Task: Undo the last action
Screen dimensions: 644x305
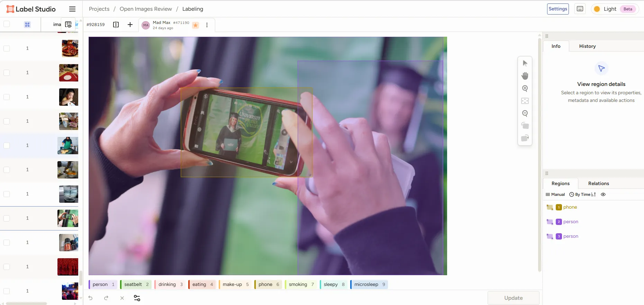Action: coord(90,298)
